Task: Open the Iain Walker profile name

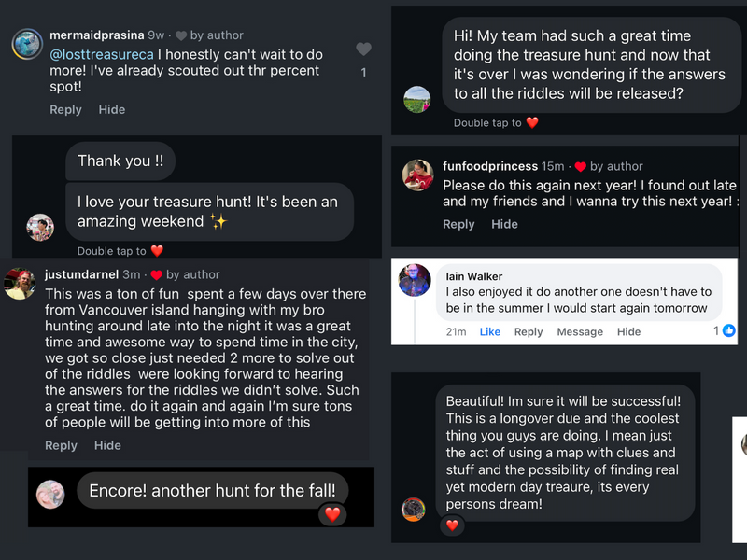Action: click(474, 276)
